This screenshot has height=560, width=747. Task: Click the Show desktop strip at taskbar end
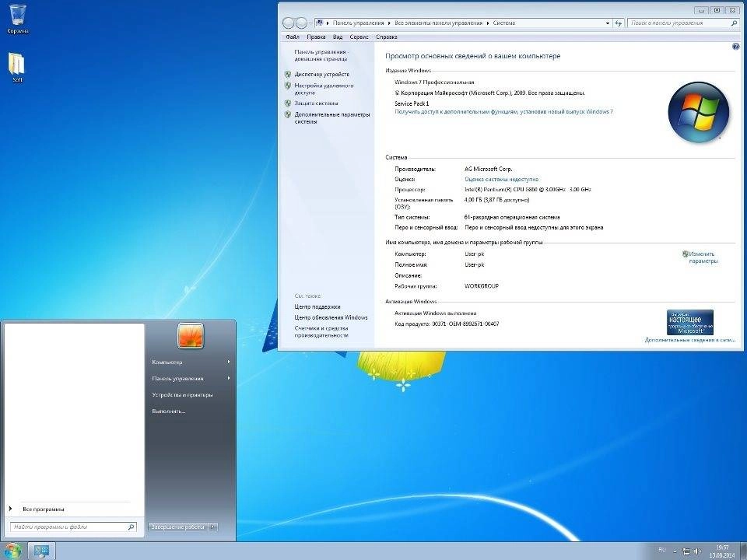coord(743,551)
